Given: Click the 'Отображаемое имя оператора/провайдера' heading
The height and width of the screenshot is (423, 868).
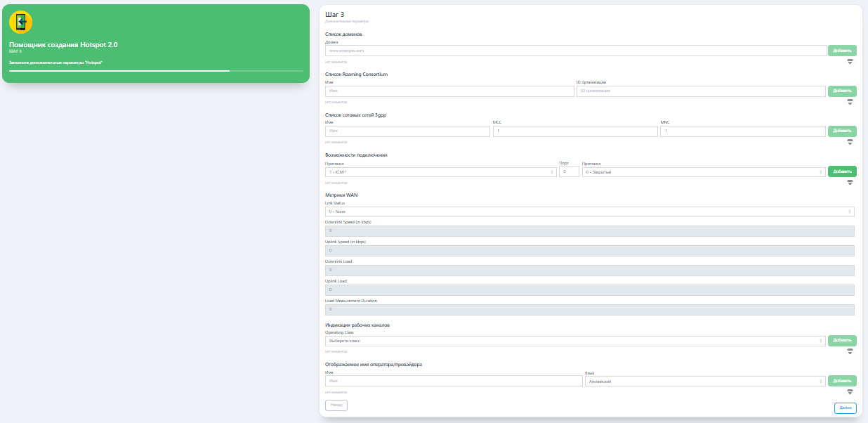Looking at the screenshot, I should [x=374, y=365].
